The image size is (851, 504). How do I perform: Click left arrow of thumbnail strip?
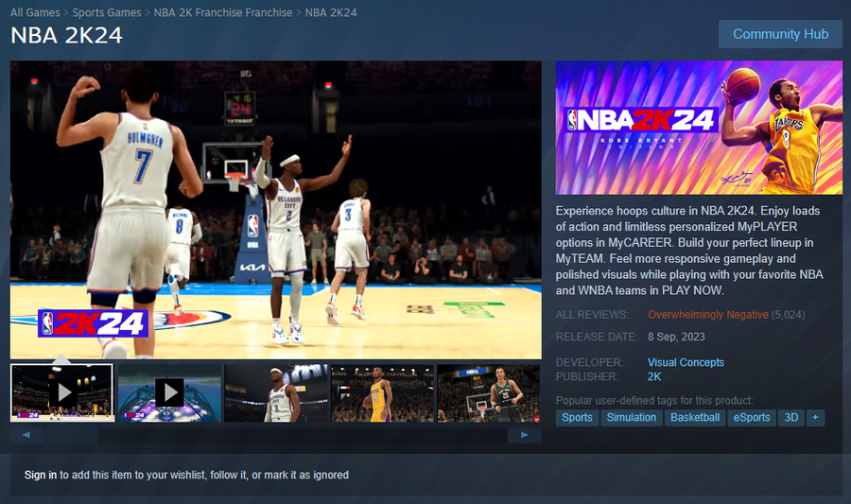pos(26,435)
